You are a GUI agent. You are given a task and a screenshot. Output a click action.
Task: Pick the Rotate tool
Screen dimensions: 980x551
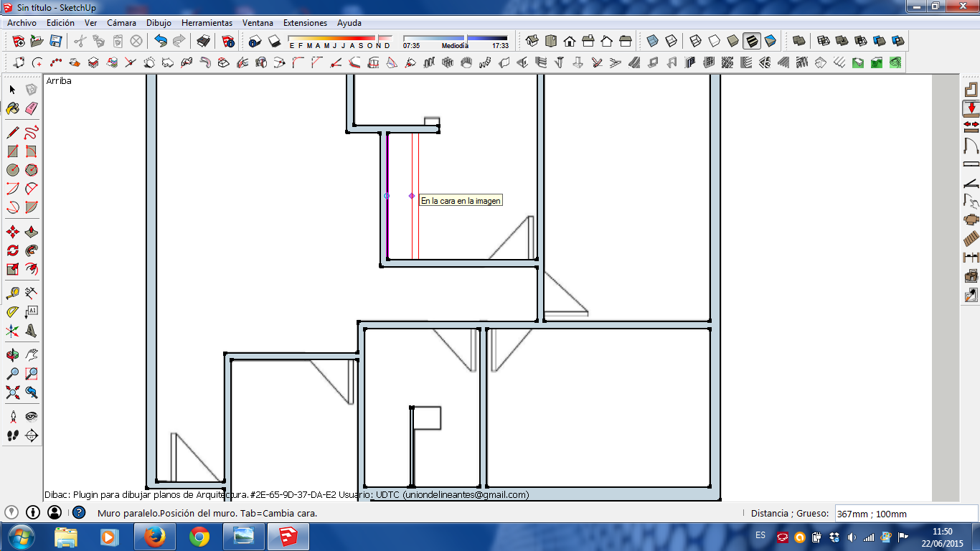[x=13, y=250]
